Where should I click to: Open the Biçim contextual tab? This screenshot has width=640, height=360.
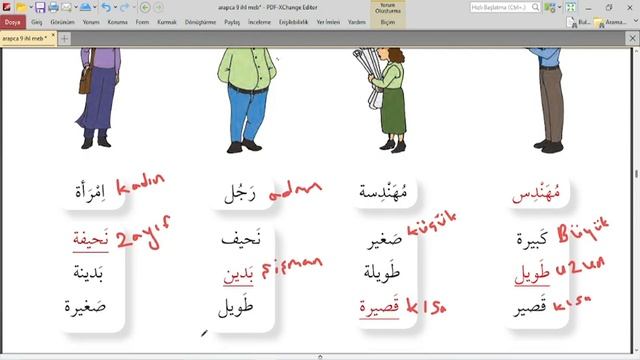(x=388, y=22)
